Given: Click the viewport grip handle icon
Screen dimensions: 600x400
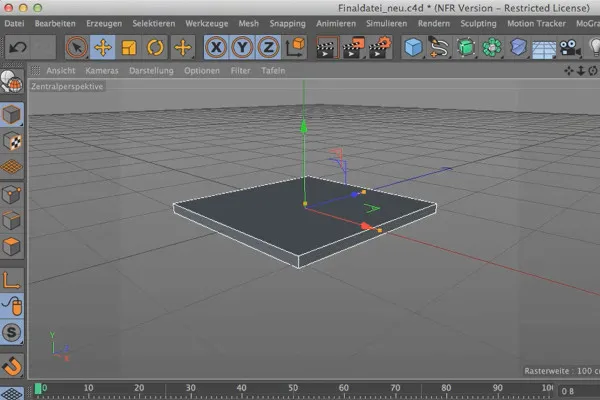Looking at the screenshot, I should point(35,70).
